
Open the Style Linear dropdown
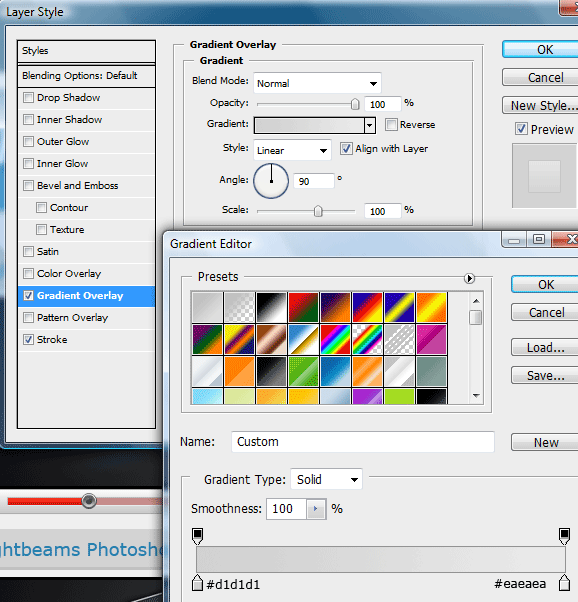[292, 150]
